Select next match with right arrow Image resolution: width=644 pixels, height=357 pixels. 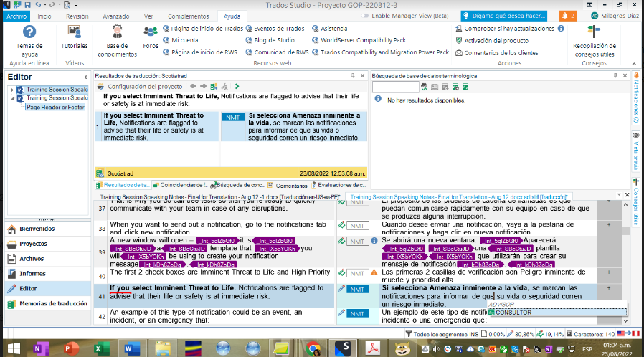[203, 86]
